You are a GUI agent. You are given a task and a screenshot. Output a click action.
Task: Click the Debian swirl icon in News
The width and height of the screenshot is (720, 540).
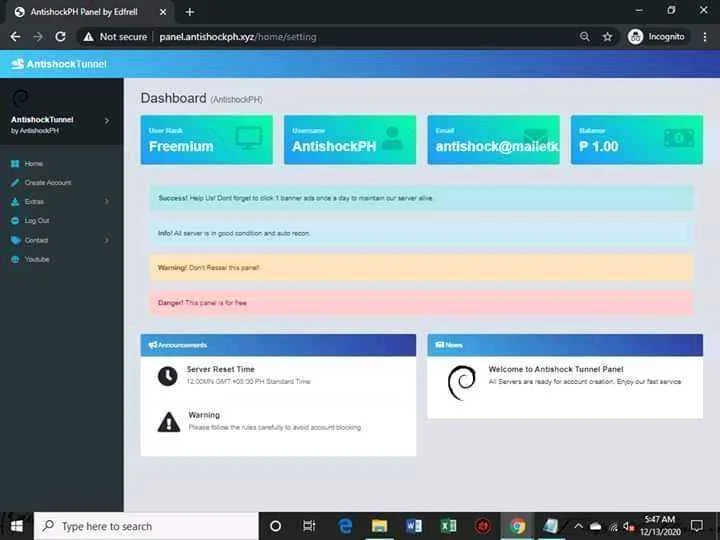[x=461, y=382]
